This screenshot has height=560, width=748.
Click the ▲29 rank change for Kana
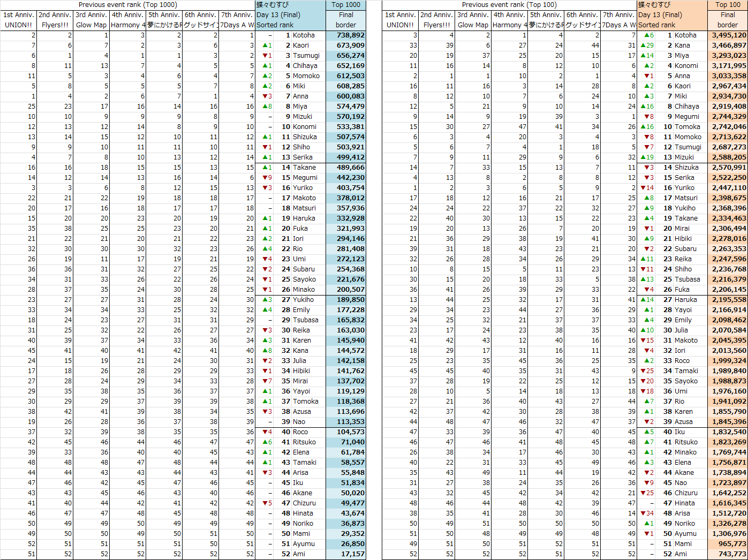pyautogui.click(x=646, y=46)
